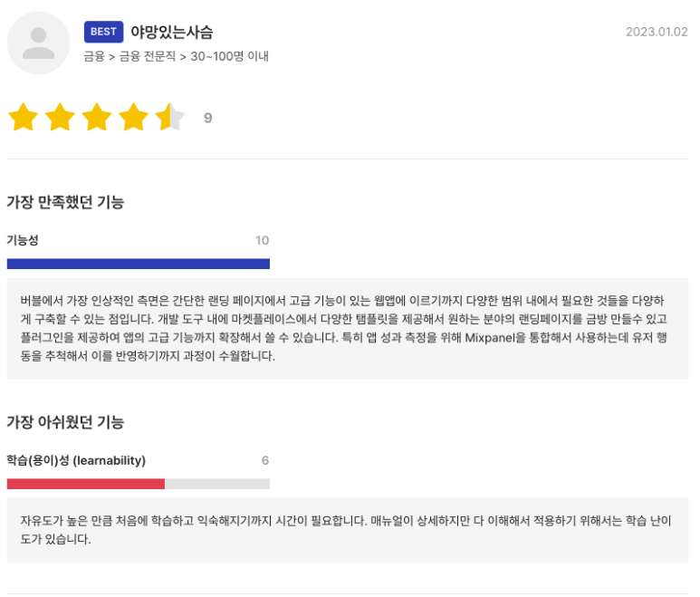Open reviewer name 야망있는사슴
The width and height of the screenshot is (700, 597).
172,32
